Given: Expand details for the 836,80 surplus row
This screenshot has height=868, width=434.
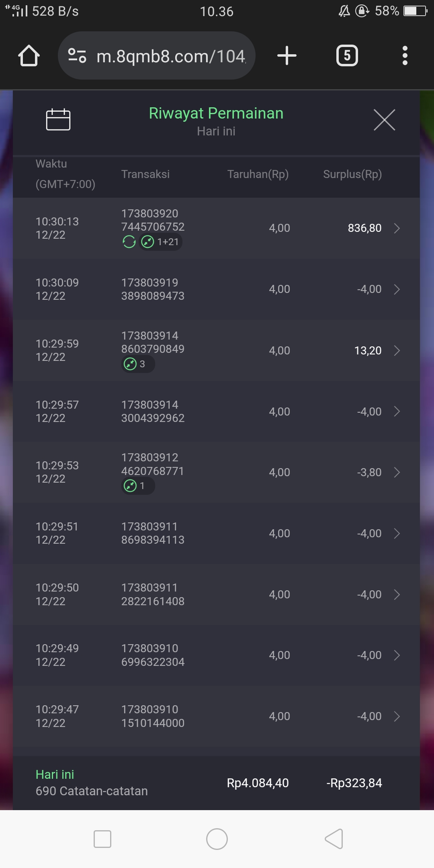Looking at the screenshot, I should point(397,228).
